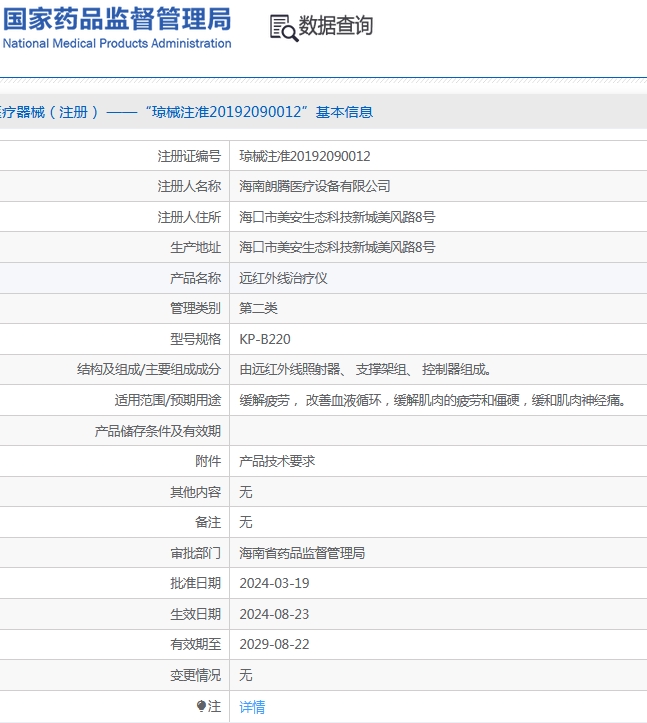Click the 生效日期 label
This screenshot has height=723, width=647.
[x=196, y=614]
